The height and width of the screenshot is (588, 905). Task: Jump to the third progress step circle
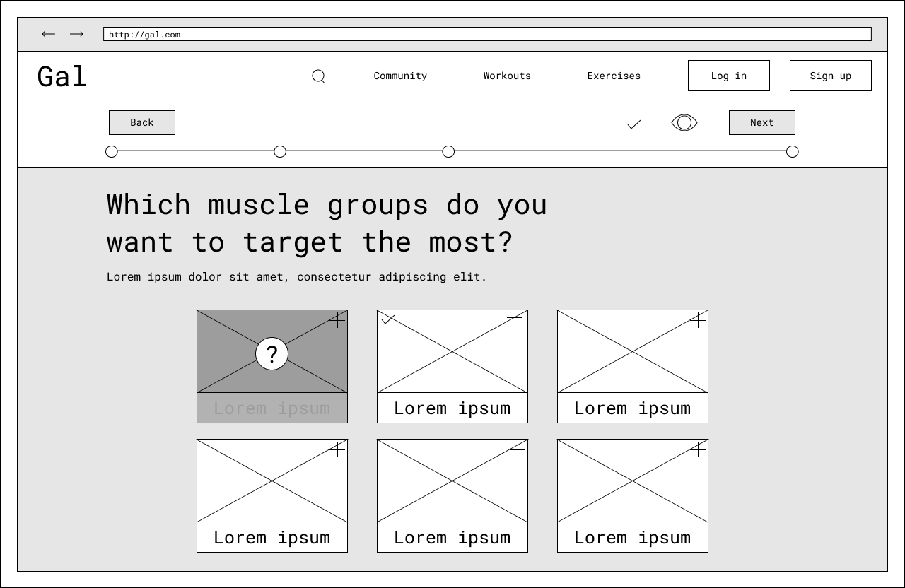tap(448, 151)
